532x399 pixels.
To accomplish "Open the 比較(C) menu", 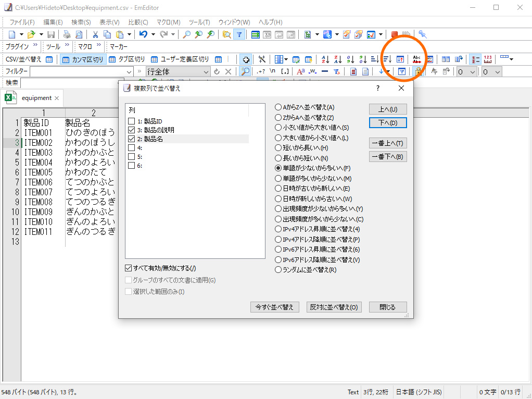I will (x=138, y=22).
